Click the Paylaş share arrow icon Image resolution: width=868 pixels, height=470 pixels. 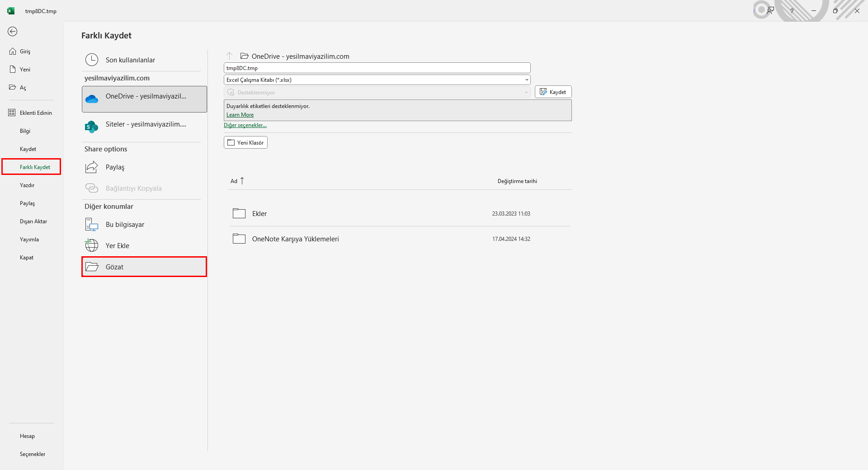92,167
